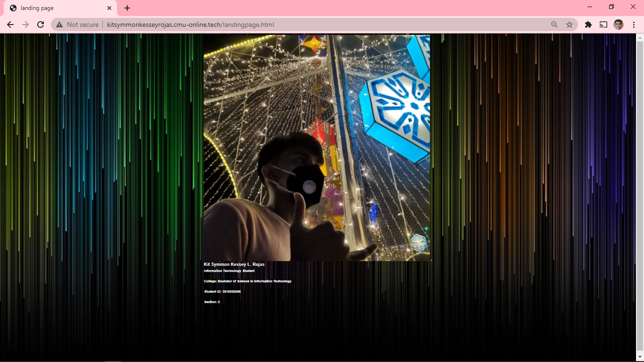The height and width of the screenshot is (362, 644).
Task: Bookmark this page with the star icon
Action: [x=570, y=25]
